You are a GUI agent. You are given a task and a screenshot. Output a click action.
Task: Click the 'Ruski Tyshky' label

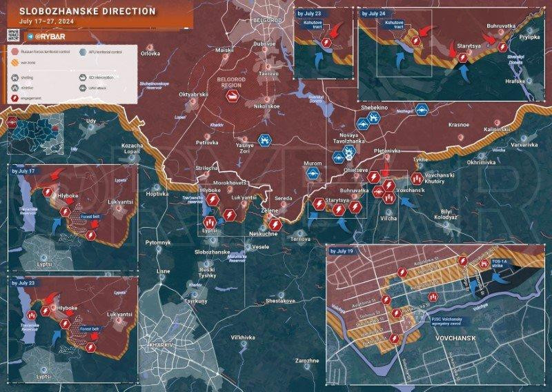pyautogui.click(x=207, y=273)
